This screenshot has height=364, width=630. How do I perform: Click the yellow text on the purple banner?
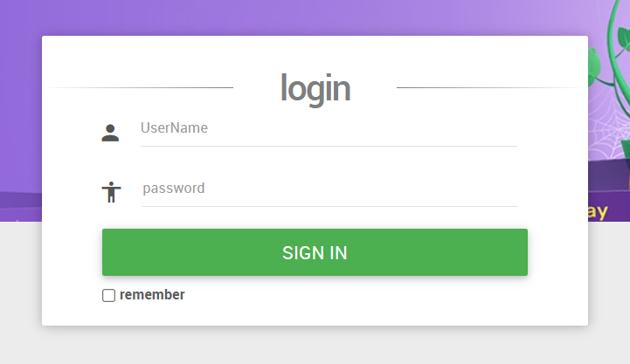tap(598, 211)
